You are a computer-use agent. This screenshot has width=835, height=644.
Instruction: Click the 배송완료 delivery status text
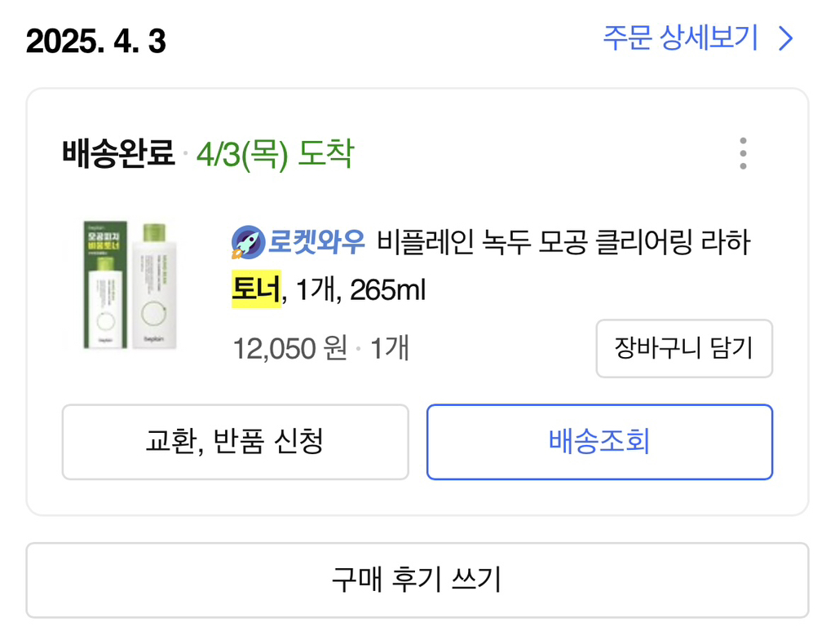(118, 153)
